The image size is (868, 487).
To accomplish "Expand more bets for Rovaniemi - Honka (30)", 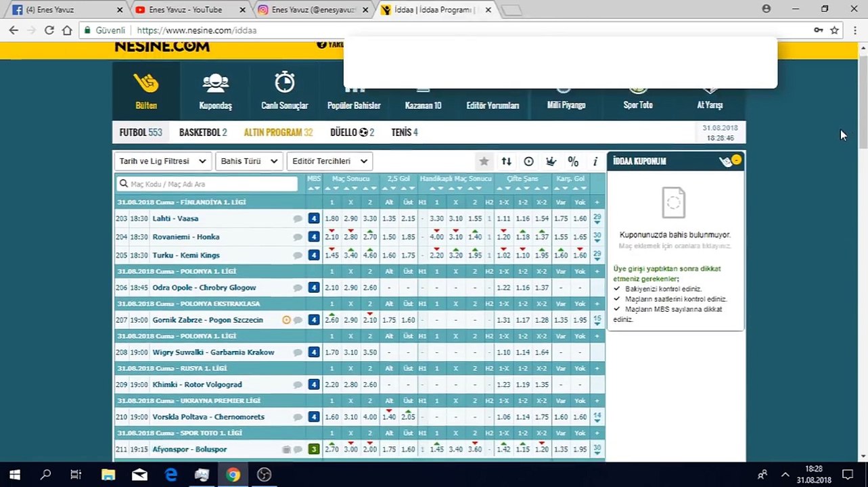I will click(x=597, y=237).
